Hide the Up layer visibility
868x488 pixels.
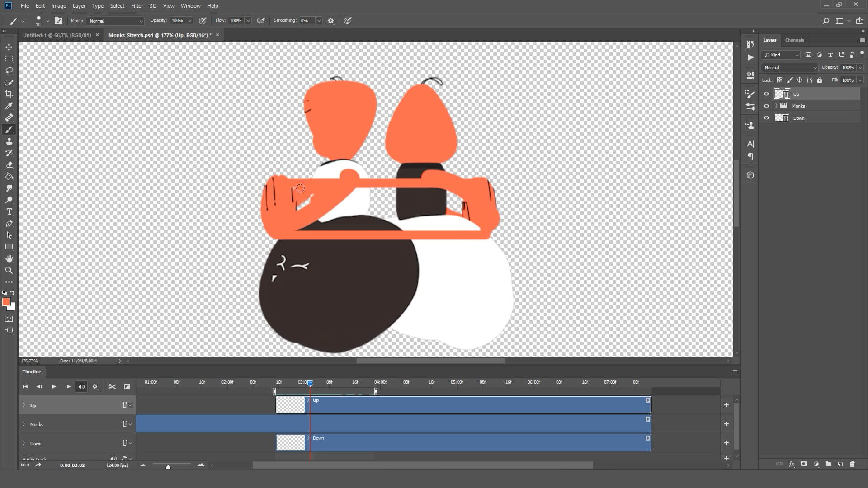click(x=766, y=94)
